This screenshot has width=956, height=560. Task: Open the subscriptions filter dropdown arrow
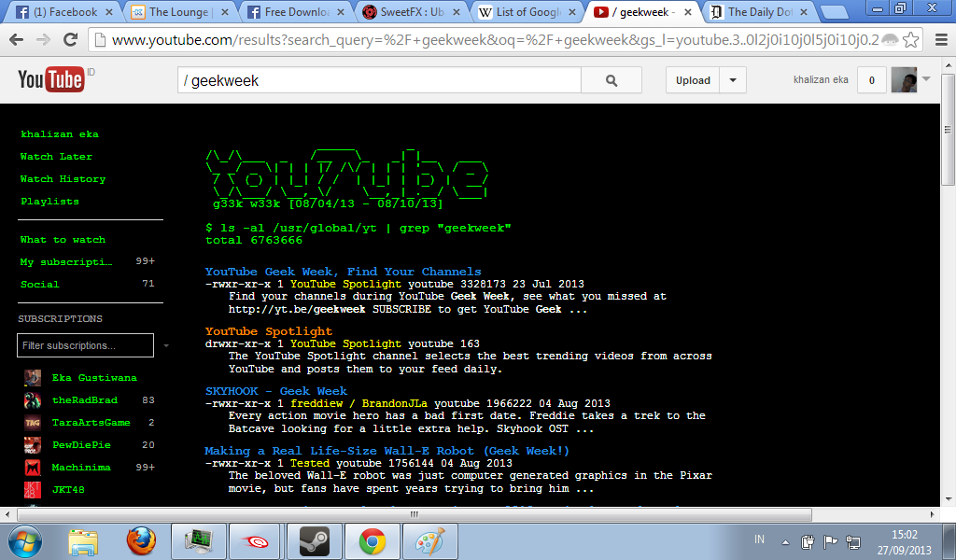coord(166,345)
